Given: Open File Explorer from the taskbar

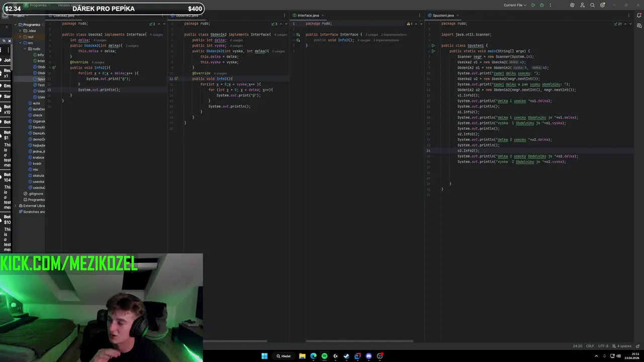Looking at the screenshot, I should (302, 356).
